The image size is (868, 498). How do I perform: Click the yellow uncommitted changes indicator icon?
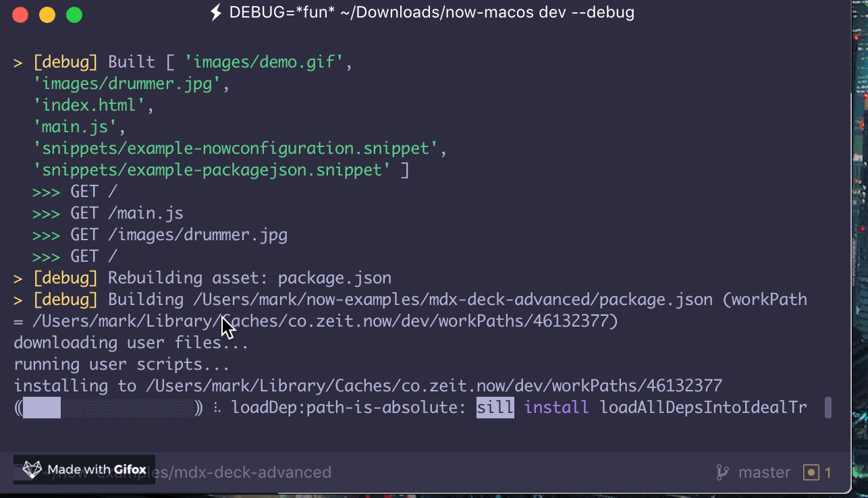(810, 472)
